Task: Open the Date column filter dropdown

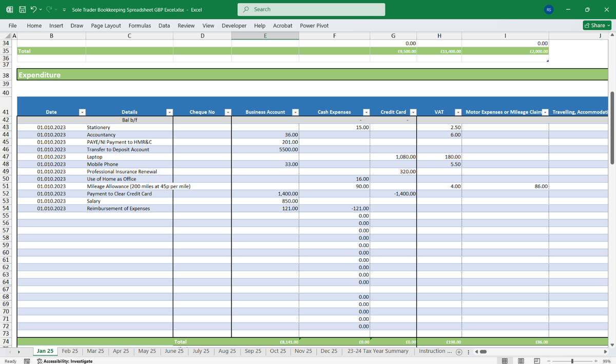Action: tap(82, 112)
